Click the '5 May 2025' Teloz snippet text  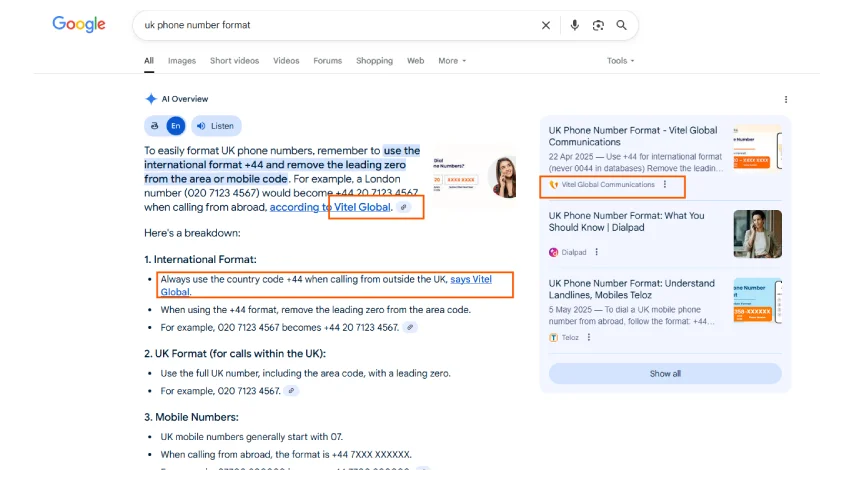(631, 315)
